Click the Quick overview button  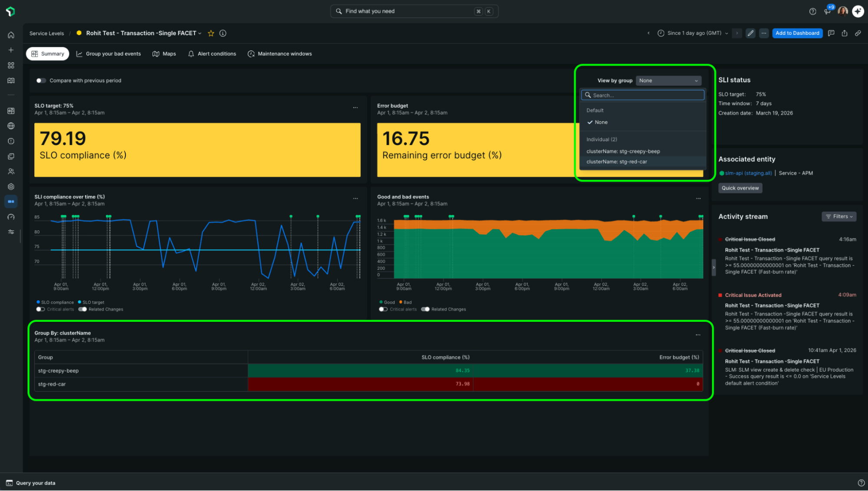[740, 188]
